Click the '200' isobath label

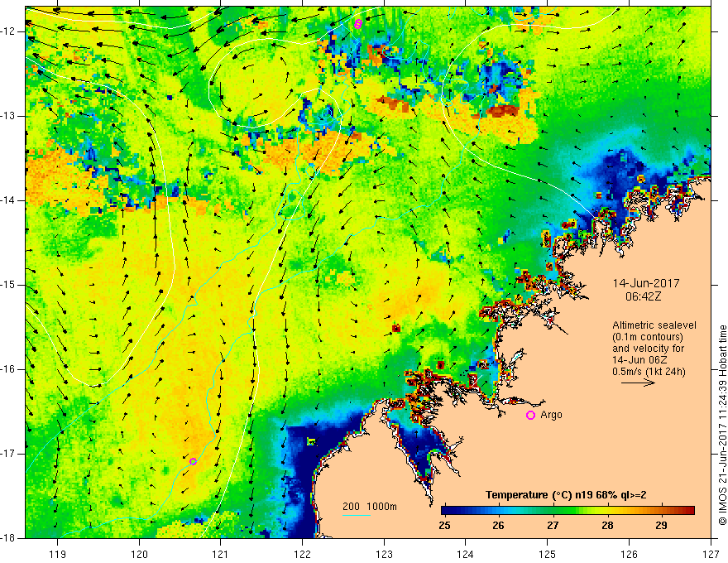pos(351,507)
